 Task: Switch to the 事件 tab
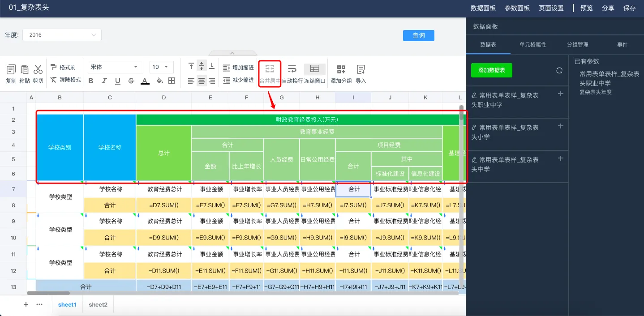click(x=622, y=45)
